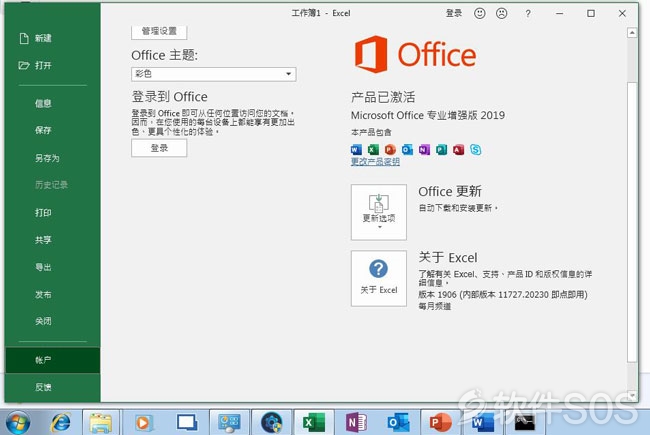Select Account (帐户) in the sidebar

point(53,360)
